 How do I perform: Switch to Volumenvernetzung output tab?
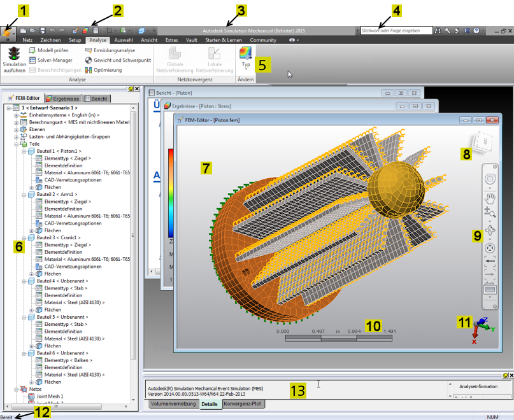point(173,404)
